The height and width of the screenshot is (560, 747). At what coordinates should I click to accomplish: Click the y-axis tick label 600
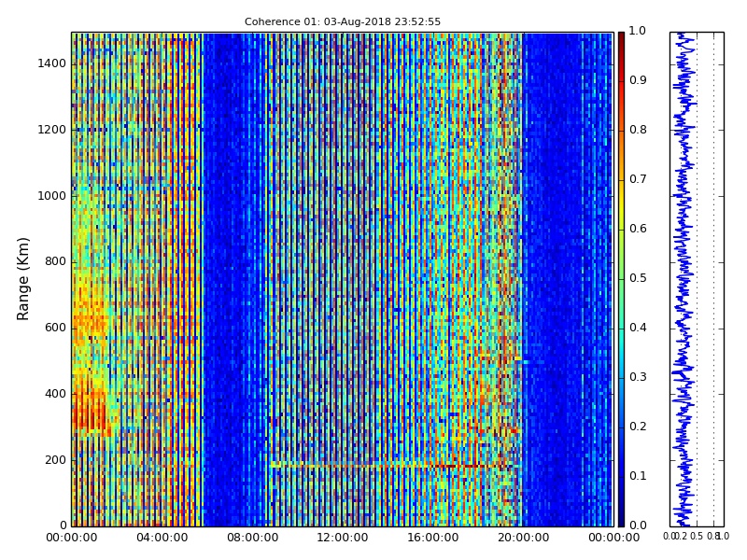coord(55,328)
